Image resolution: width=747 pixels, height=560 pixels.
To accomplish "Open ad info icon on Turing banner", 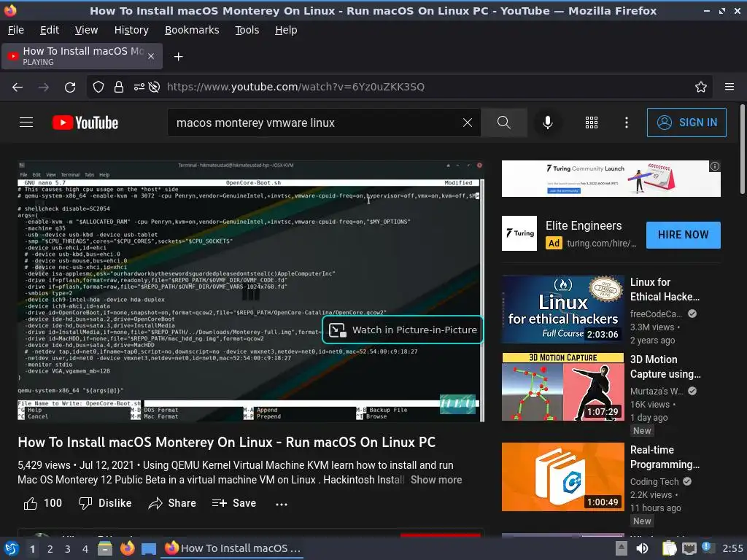I will 715,166.
